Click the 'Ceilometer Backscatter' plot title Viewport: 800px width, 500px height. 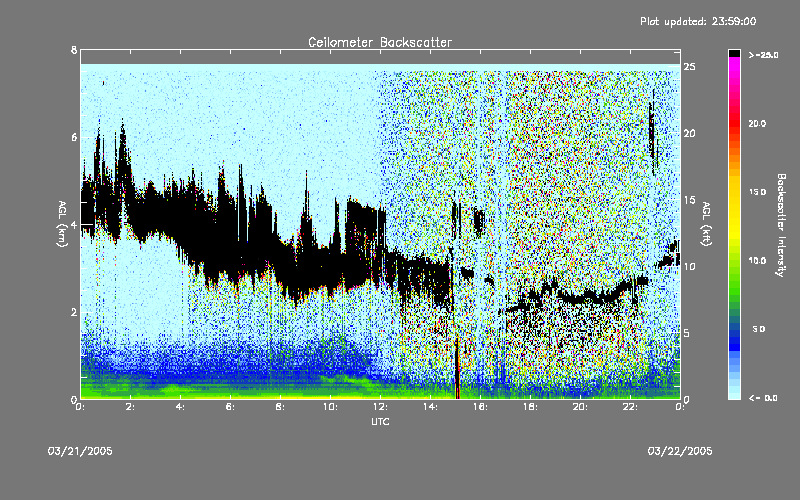[x=380, y=42]
